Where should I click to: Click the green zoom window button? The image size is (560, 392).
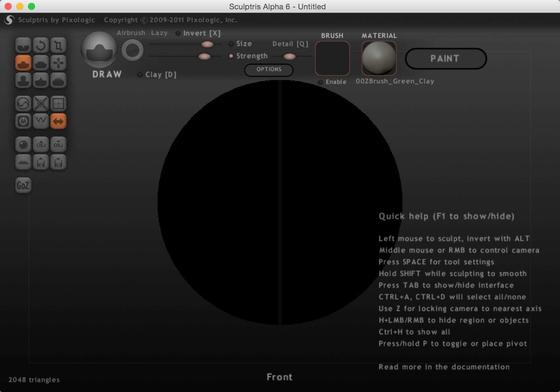tap(31, 6)
